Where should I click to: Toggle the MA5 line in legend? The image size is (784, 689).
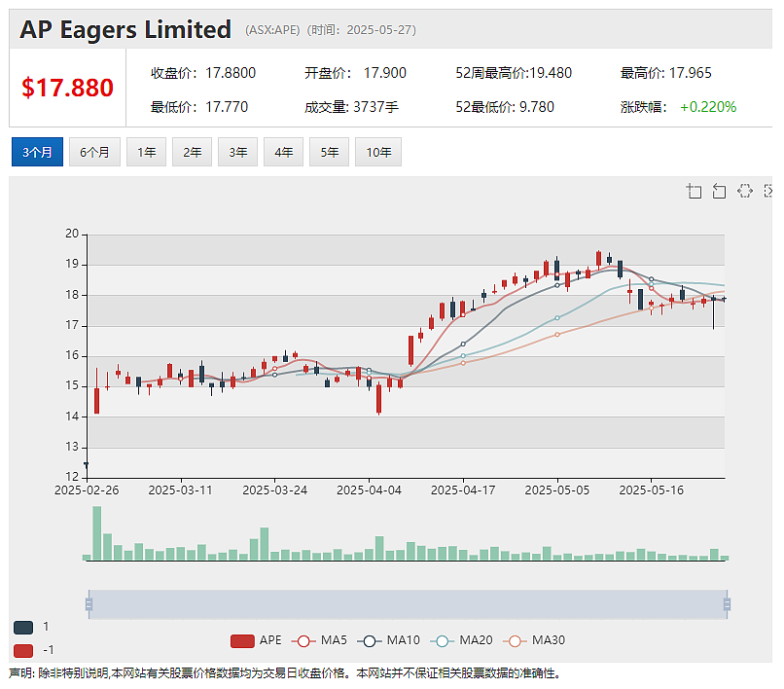pos(319,641)
